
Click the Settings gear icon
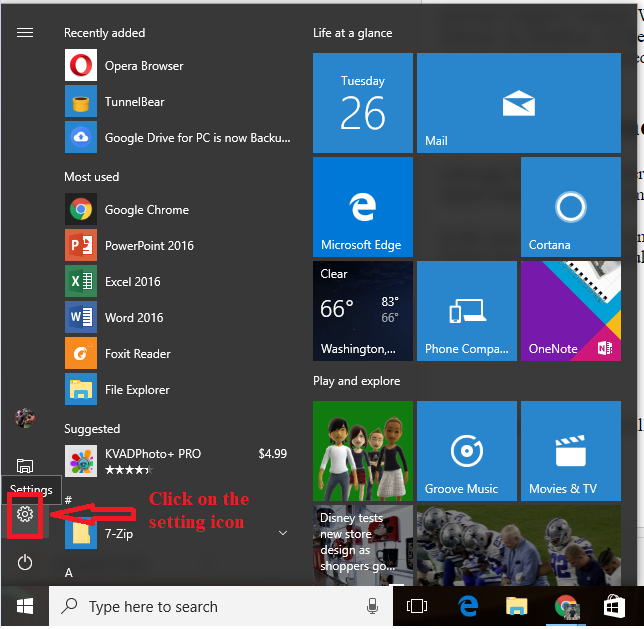pyautogui.click(x=25, y=514)
